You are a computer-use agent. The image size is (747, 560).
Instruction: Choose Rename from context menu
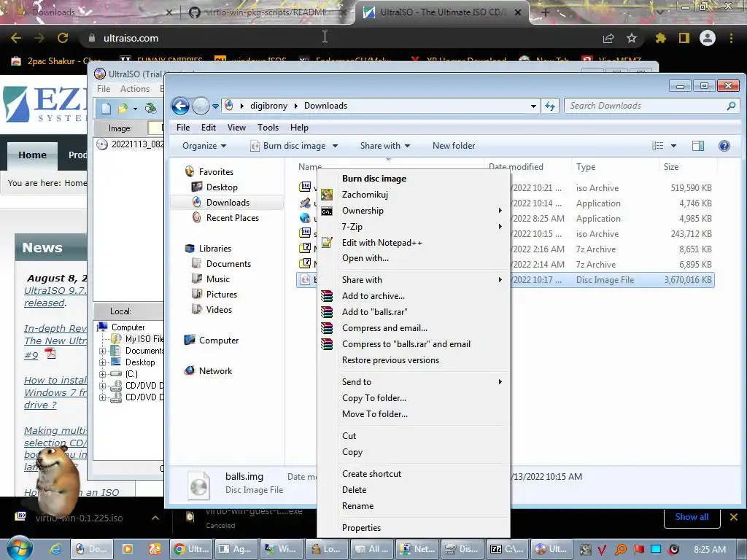(357, 506)
